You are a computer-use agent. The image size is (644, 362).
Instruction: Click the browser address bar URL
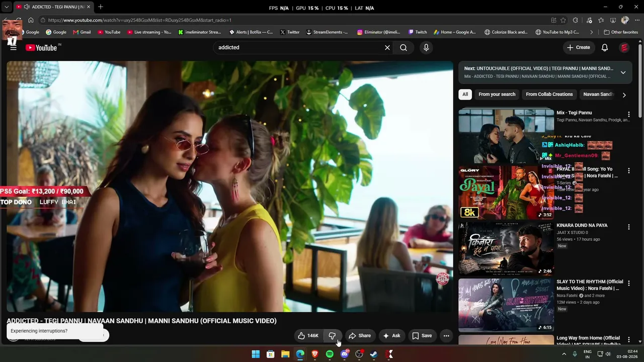pyautogui.click(x=140, y=20)
